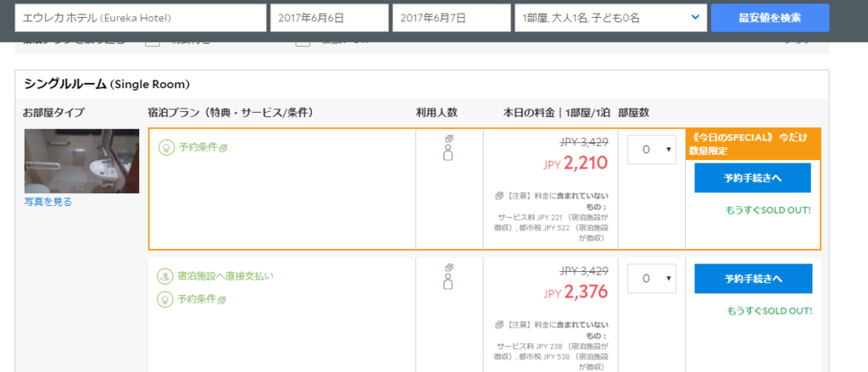
Task: Click popup icon above person in JPY 2,376 row
Action: 449,267
